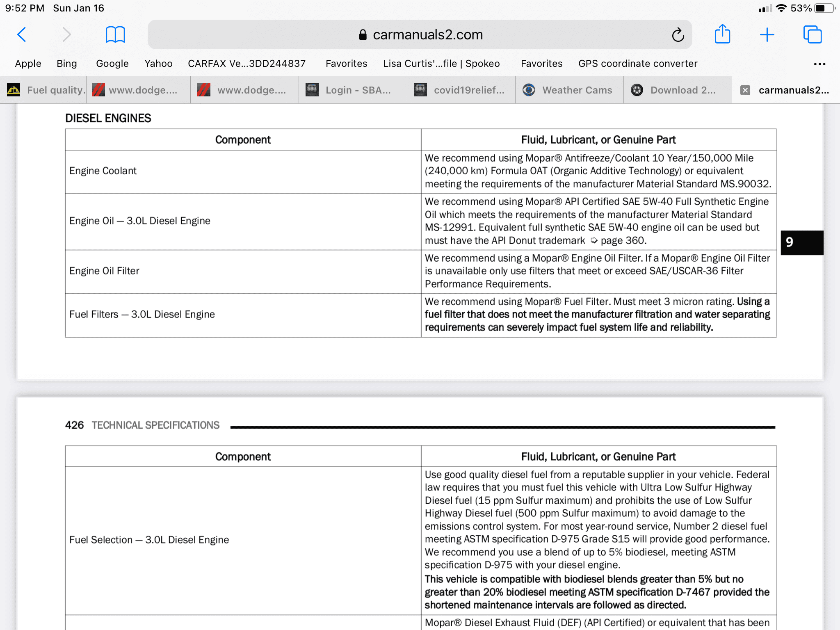Screen dimensions: 840x630
Task: Open the CARFAX bookmark in favorites bar
Action: [247, 64]
